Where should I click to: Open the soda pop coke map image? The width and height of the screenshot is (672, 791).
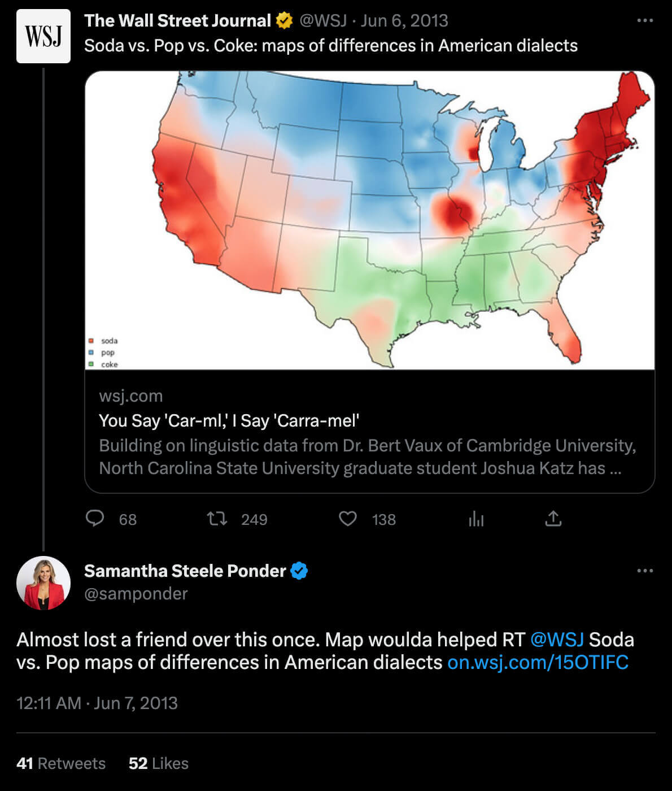click(x=370, y=220)
